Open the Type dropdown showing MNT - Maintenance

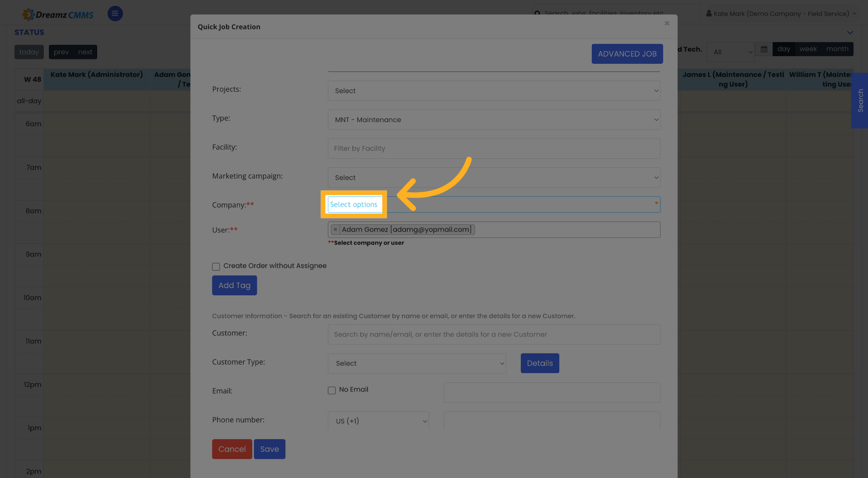click(494, 119)
